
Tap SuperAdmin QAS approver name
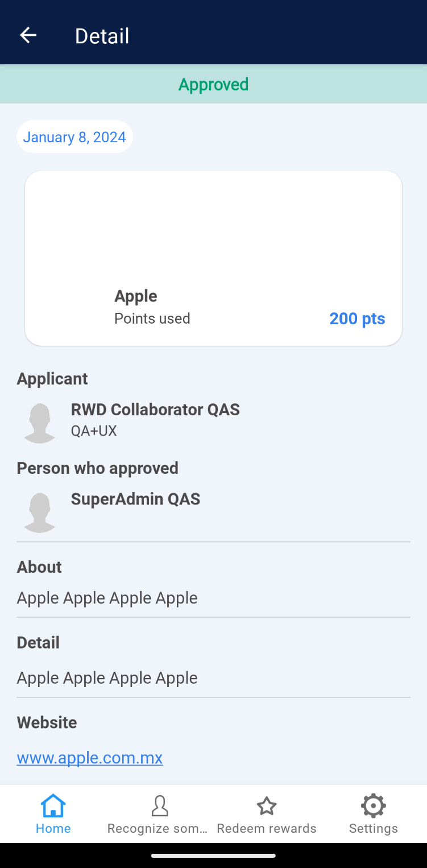coord(135,499)
